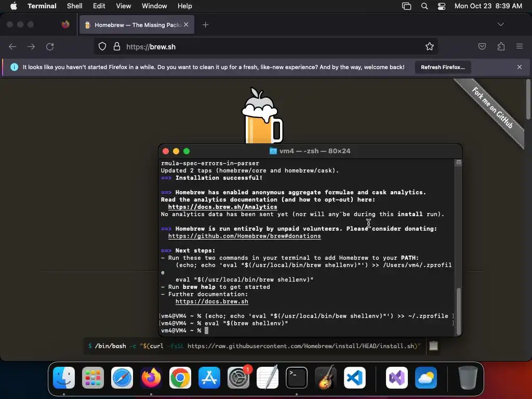Screen dimensions: 532x399
Task: Bookmark this page with the star icon
Action: tap(430, 46)
